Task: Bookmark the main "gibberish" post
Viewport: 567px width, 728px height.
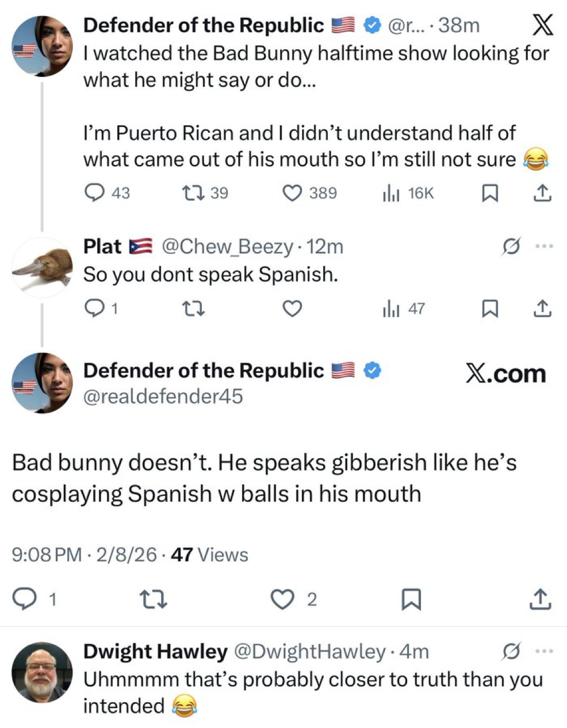Action: tap(411, 600)
